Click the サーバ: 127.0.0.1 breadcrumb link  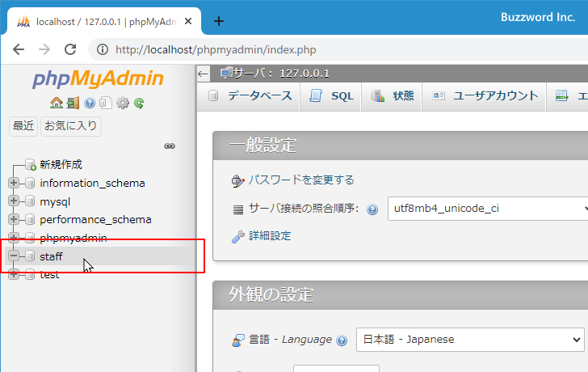point(282,74)
